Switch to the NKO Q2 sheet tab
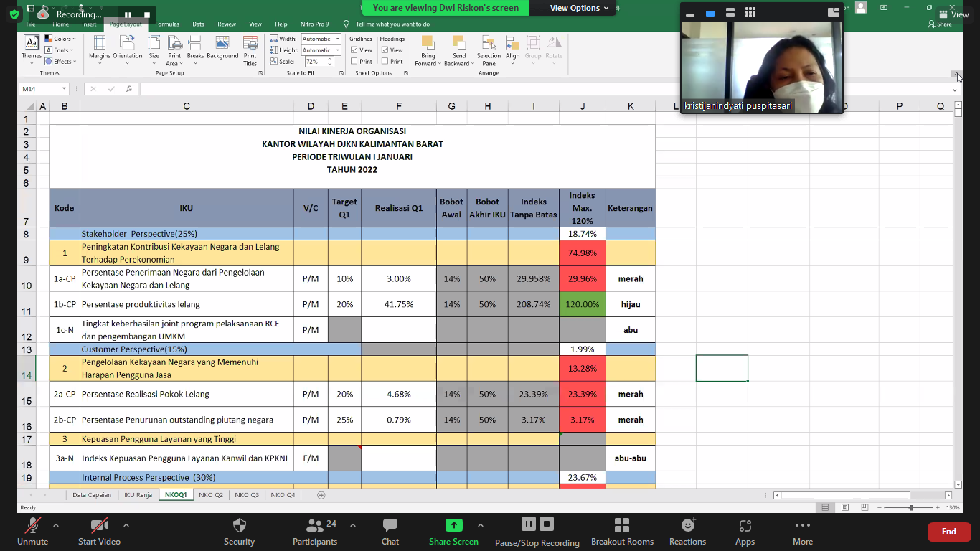 [x=211, y=495]
